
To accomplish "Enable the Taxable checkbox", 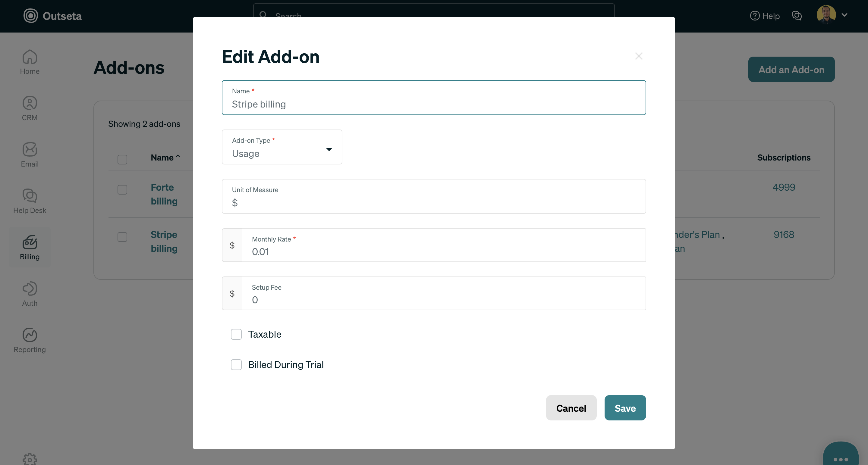I will click(236, 334).
